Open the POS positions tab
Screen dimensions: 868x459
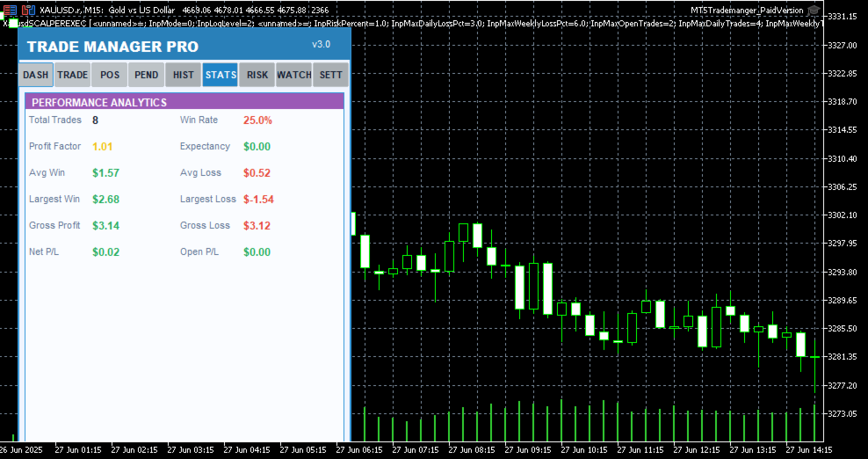(110, 75)
